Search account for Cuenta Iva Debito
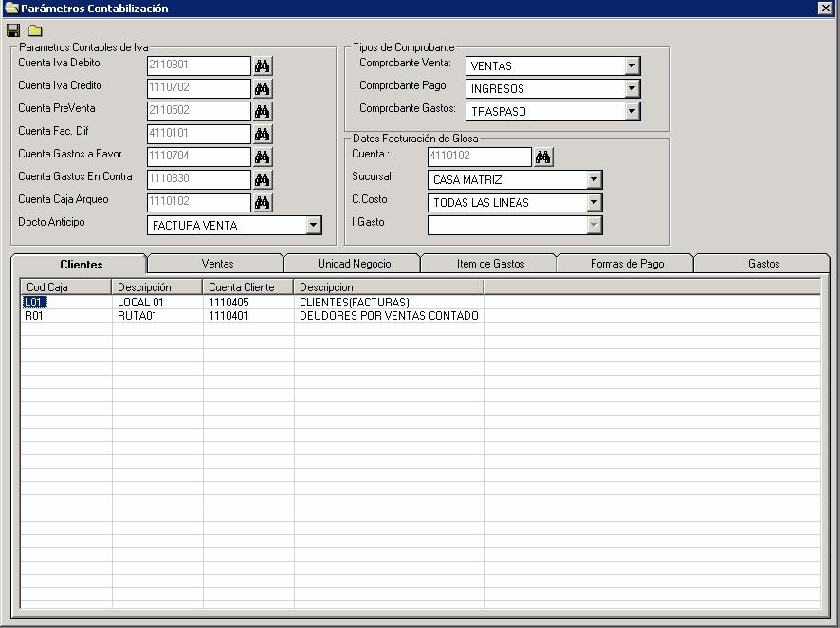Image resolution: width=840 pixels, height=628 pixels. [x=263, y=65]
